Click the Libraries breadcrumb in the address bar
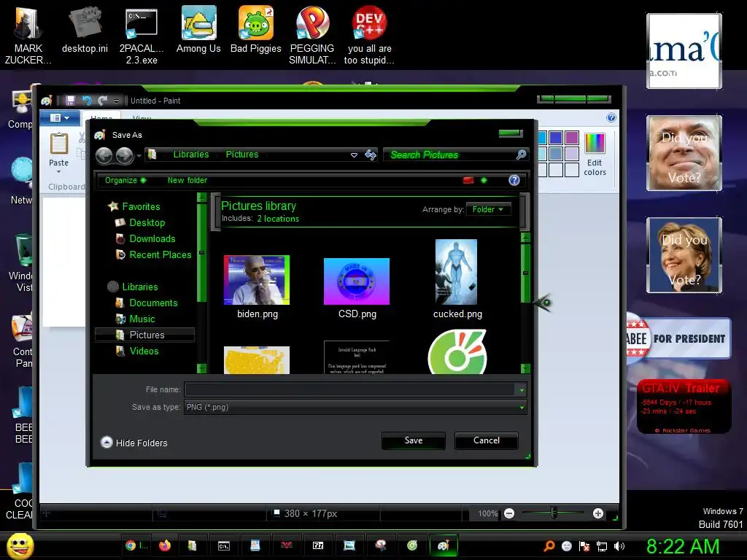This screenshot has width=747, height=560. (191, 155)
